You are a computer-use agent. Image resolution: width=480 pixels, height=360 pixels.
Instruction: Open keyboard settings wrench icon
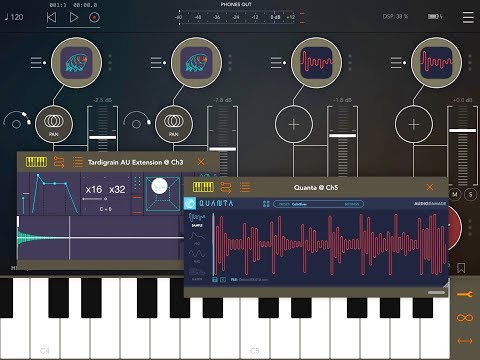pyautogui.click(x=465, y=295)
